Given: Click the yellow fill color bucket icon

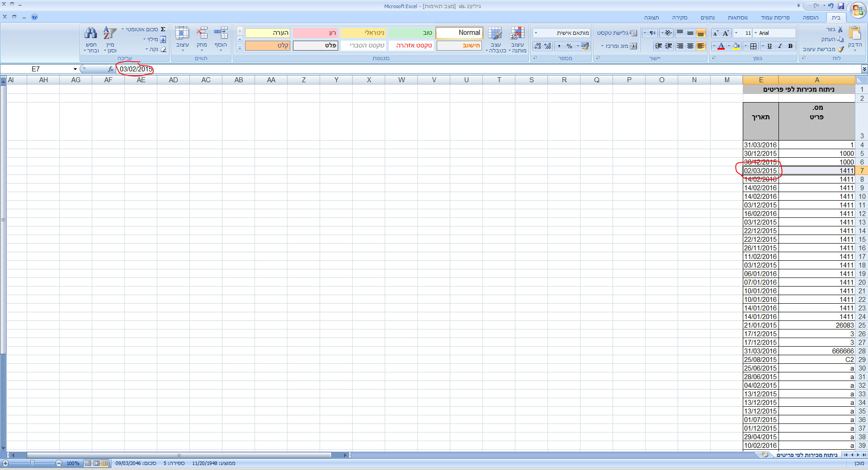Looking at the screenshot, I should (736, 46).
